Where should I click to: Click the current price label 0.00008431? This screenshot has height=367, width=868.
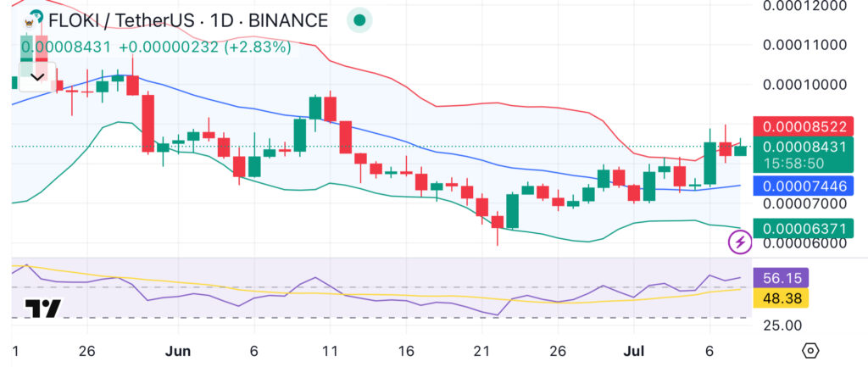click(x=804, y=147)
